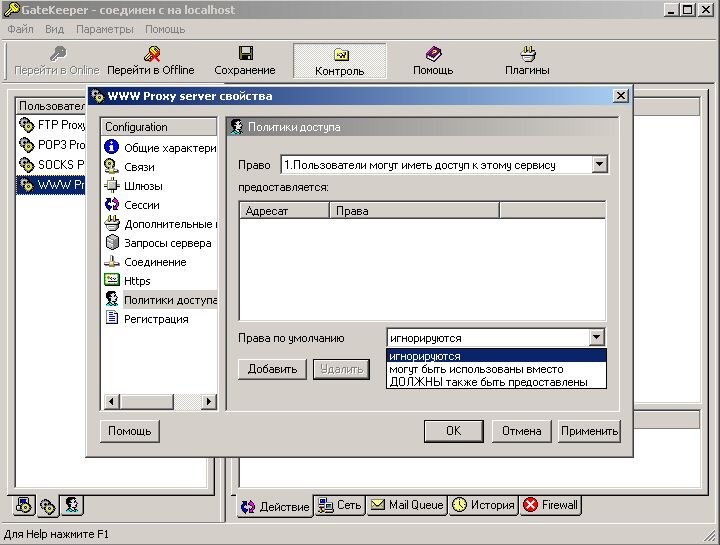The width and height of the screenshot is (720, 545).
Task: Click Перейти в Offline toolbar button
Action: pyautogui.click(x=151, y=61)
